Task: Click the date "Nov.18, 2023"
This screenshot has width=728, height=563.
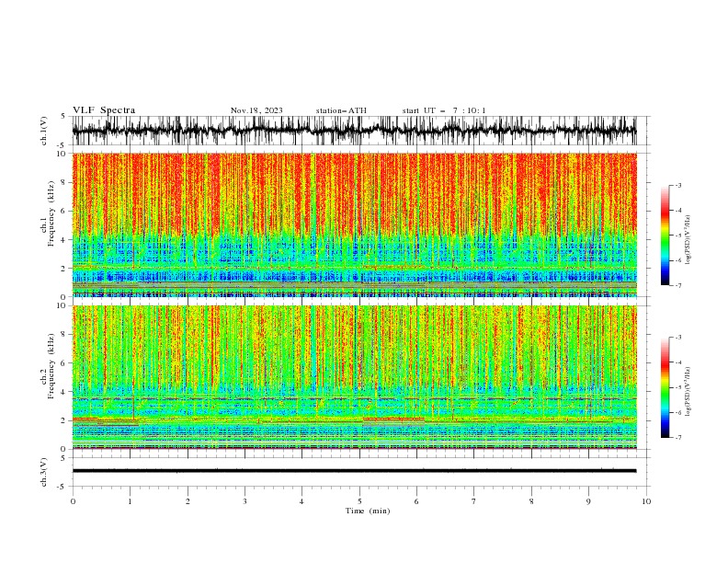Action: 256,110
